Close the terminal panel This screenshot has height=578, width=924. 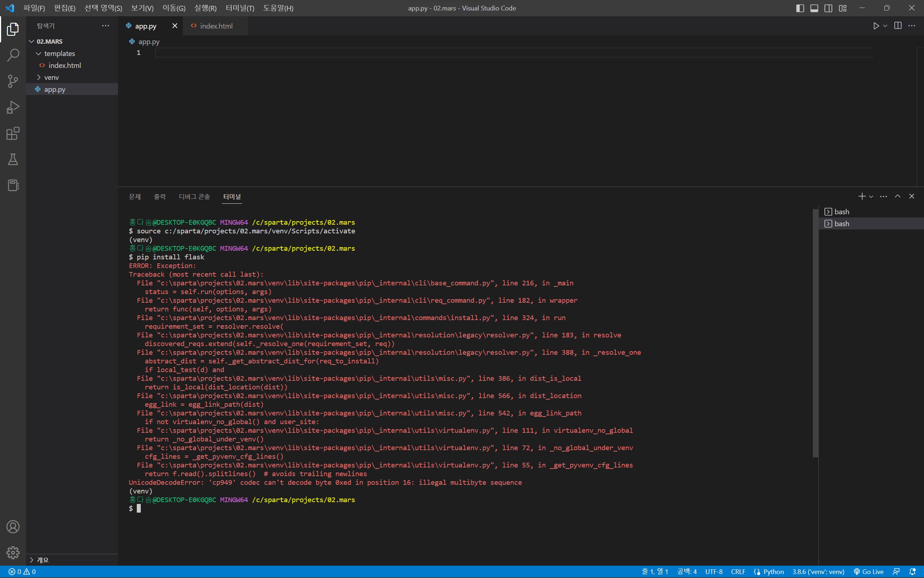(x=912, y=196)
